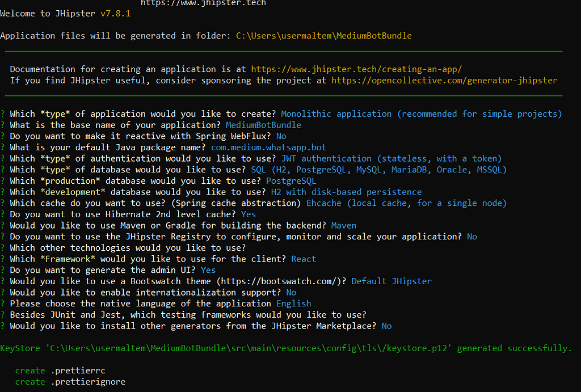Screen dimensions: 581x392
Task: Click the package name com.medium.whatsapp.bot
Action: click(x=268, y=147)
